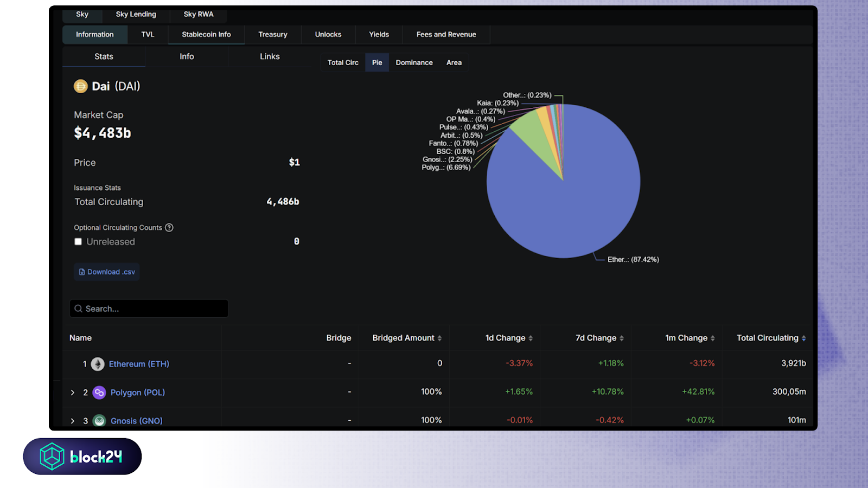The height and width of the screenshot is (488, 868).
Task: Click the Polyg..: (6.69%) pie label
Action: pos(446,168)
